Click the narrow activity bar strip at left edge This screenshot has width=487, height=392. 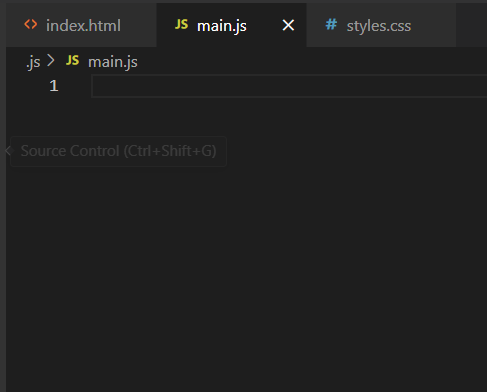point(3,196)
